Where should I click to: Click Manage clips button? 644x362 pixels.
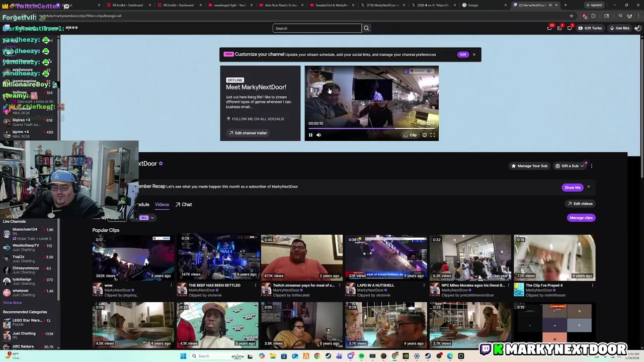click(x=581, y=218)
